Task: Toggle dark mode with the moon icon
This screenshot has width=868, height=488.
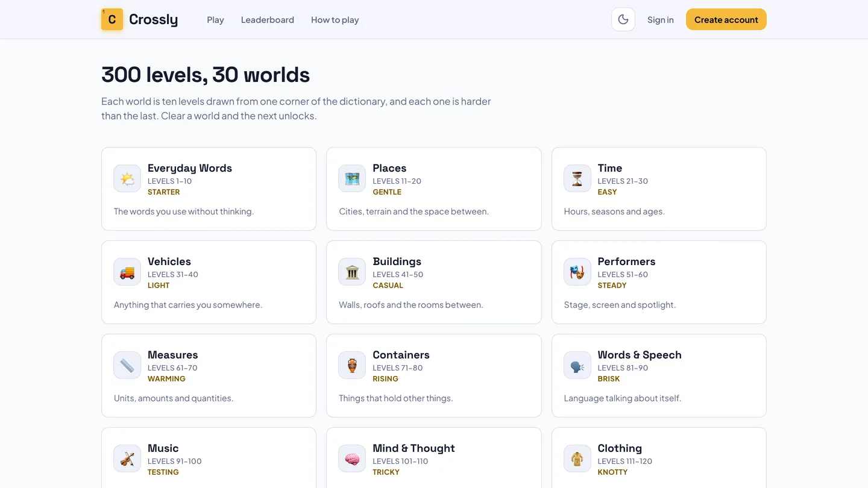Action: 623,19
